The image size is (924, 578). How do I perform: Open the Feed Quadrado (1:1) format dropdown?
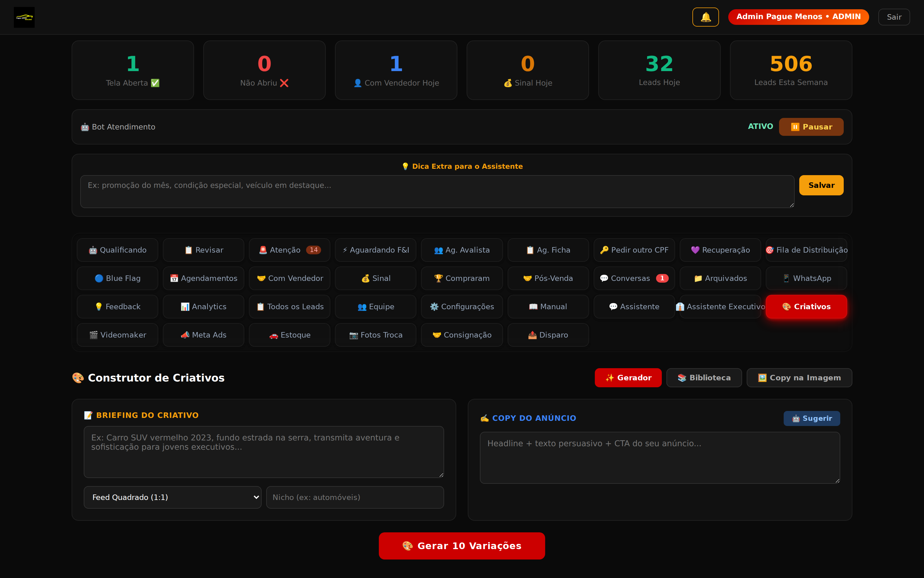point(173,497)
